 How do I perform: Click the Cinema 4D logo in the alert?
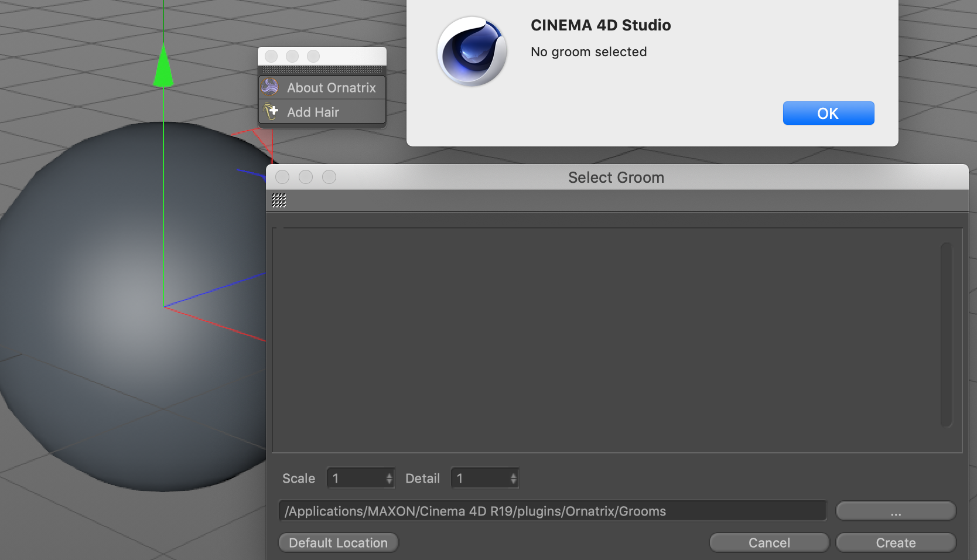(x=472, y=52)
